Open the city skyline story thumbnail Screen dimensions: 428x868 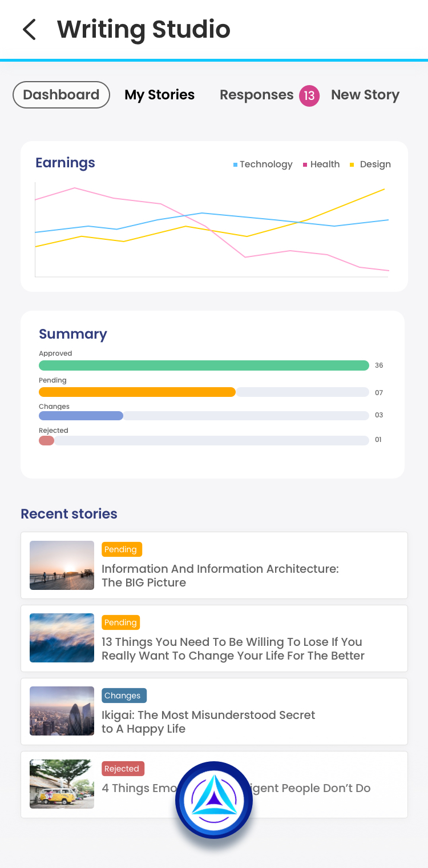pos(62,711)
